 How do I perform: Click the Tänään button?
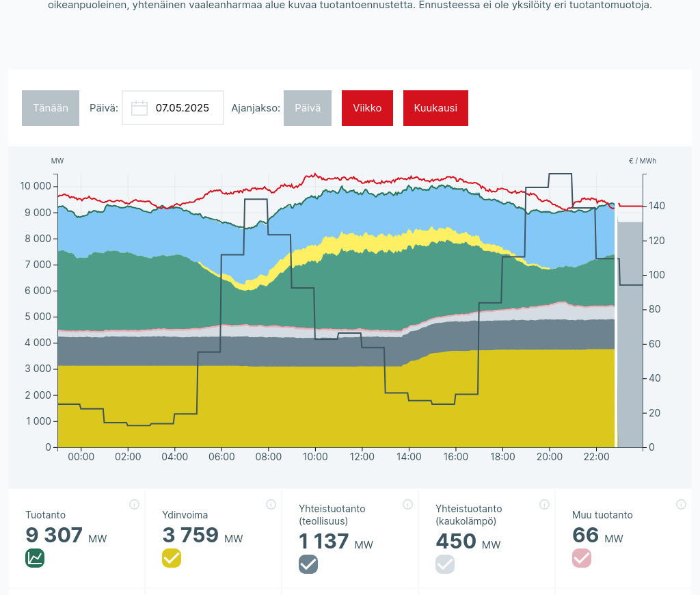(x=51, y=108)
